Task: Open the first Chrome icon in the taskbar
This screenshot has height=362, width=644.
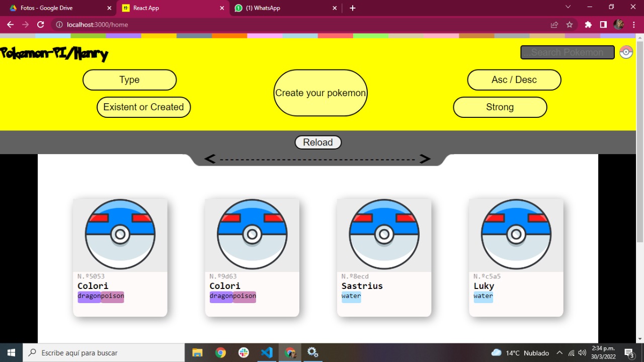Action: point(220,353)
